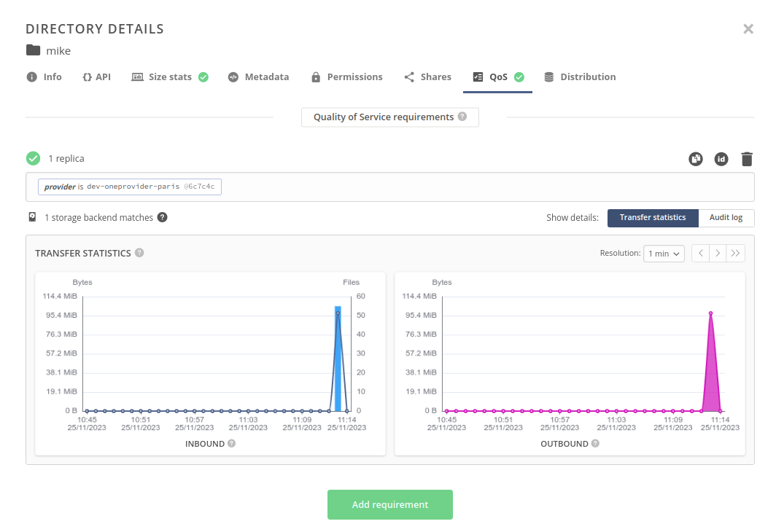This screenshot has height=532, width=776.
Task: Click the blue bar in the Inbound chart
Action: tap(338, 359)
